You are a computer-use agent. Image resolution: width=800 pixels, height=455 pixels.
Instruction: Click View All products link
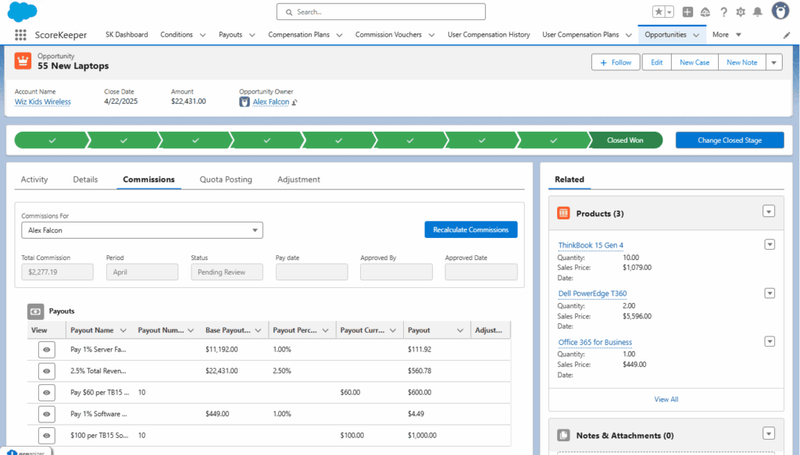[666, 399]
